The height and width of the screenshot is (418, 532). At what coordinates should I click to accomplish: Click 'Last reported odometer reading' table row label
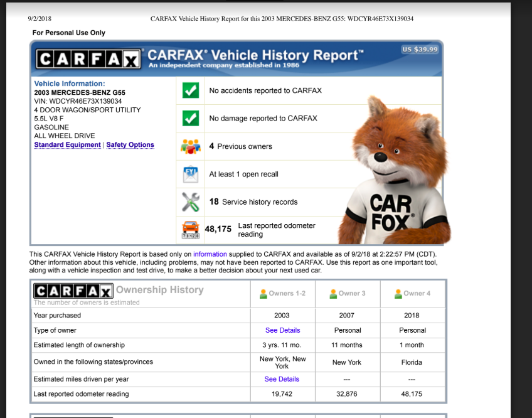[x=81, y=394]
